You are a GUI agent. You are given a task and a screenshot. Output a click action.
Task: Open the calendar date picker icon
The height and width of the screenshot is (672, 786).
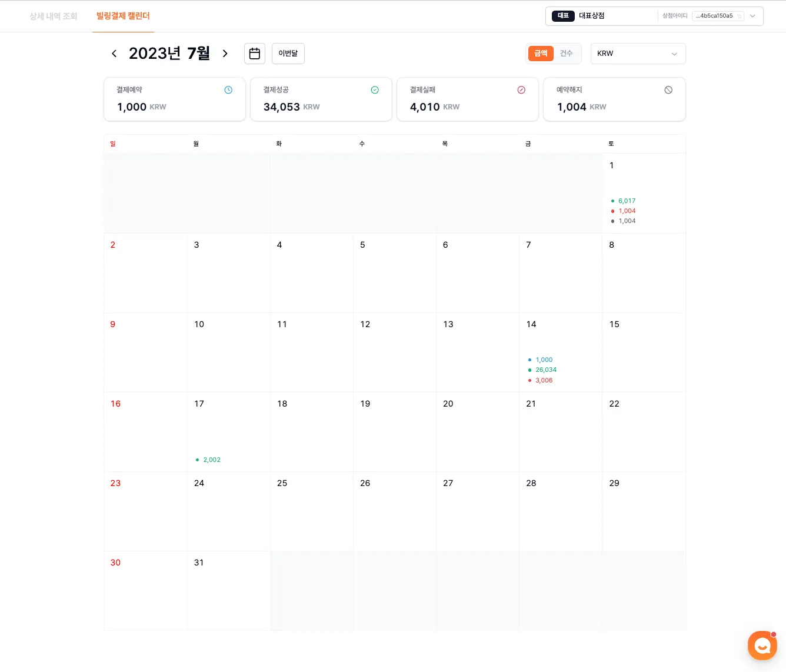(255, 54)
